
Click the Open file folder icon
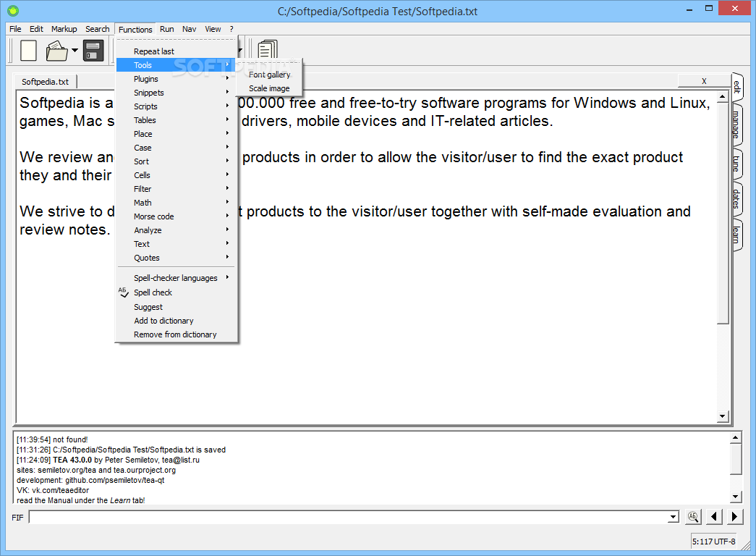coord(57,51)
